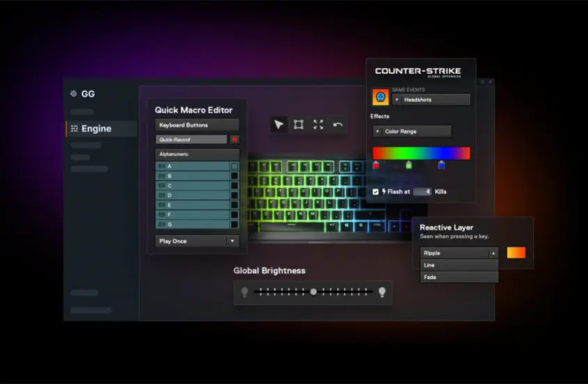Toggle the square box on row D
Image resolution: width=588 pixels, height=384 pixels.
point(234,195)
